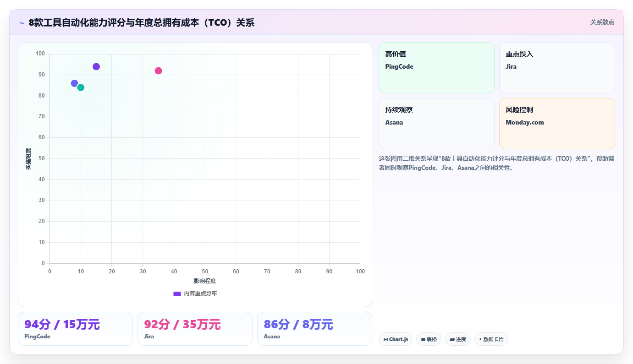Image resolution: width=633 pixels, height=364 pixels.
Task: Click the 表格 tag chip
Action: (429, 339)
